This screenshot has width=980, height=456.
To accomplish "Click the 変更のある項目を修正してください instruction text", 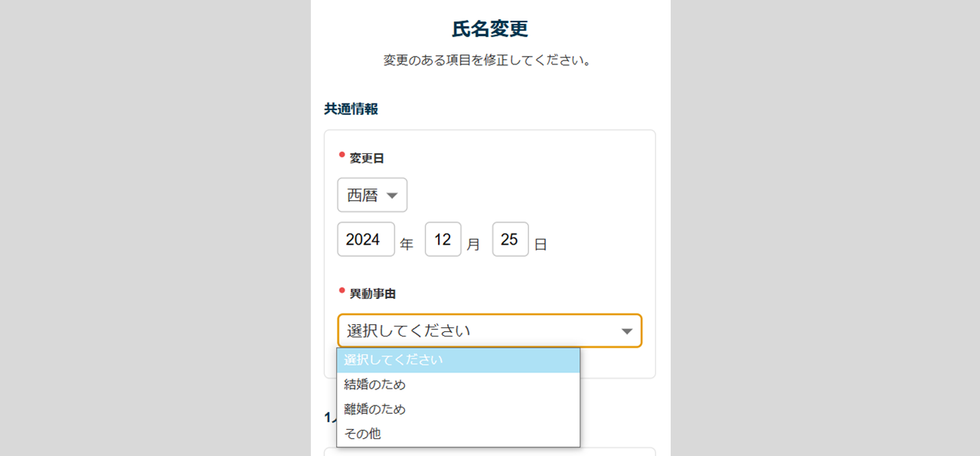I will (489, 60).
